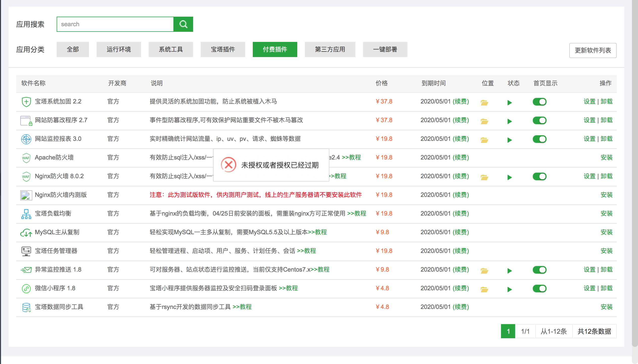
Task: Open >>教程 link for 宝塔负载均衡
Action: click(357, 214)
